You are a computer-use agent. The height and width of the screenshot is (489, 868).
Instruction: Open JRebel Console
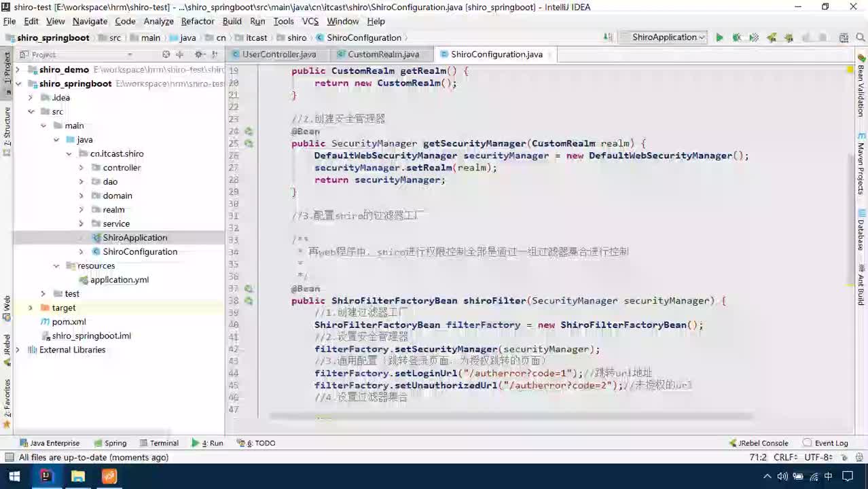pyautogui.click(x=758, y=443)
